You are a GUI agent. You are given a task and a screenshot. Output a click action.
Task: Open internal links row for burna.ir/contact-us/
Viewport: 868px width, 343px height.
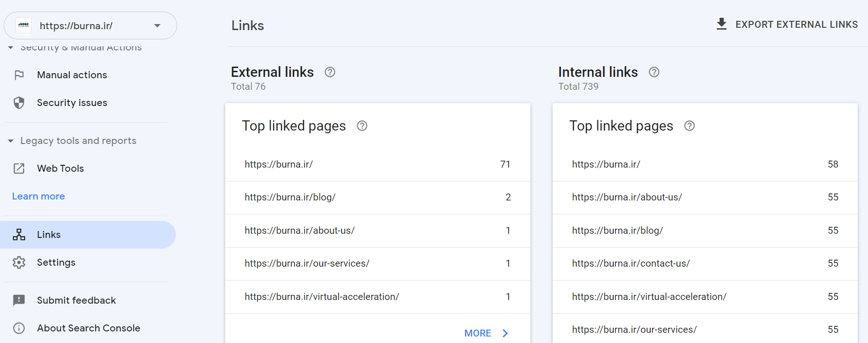pos(705,263)
